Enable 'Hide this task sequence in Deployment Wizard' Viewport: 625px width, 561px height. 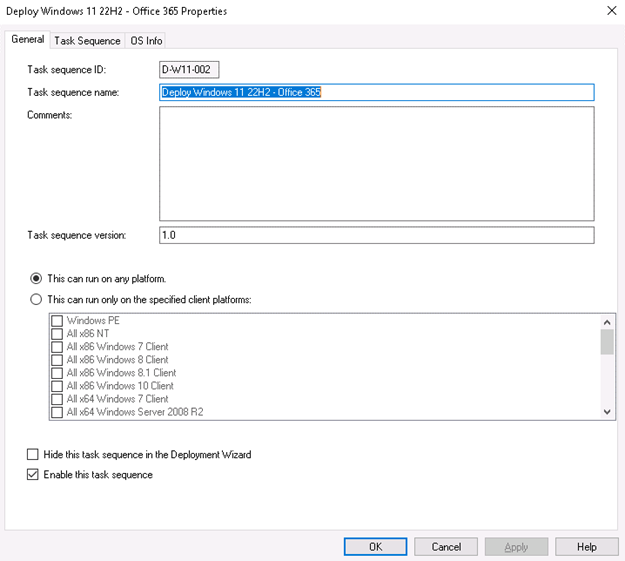point(34,454)
